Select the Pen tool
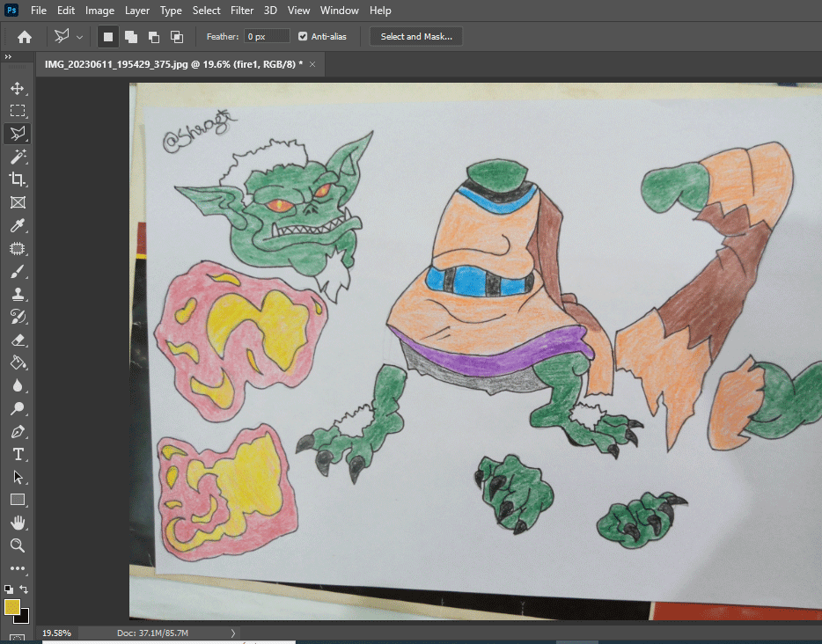 18,432
